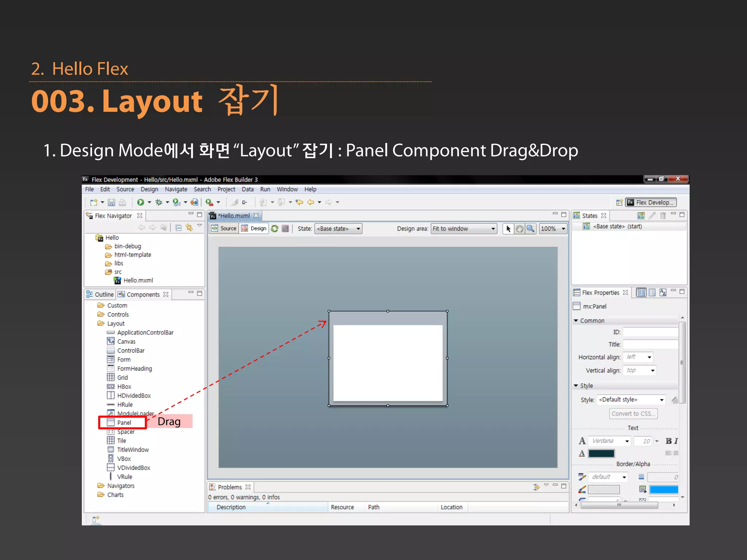This screenshot has height=560, width=747.
Task: Click the Flex Navigator Forward arrow icon
Action: pyautogui.click(x=152, y=228)
